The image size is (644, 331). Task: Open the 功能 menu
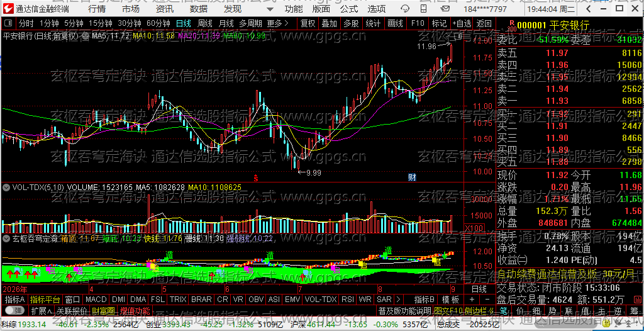pos(294,9)
